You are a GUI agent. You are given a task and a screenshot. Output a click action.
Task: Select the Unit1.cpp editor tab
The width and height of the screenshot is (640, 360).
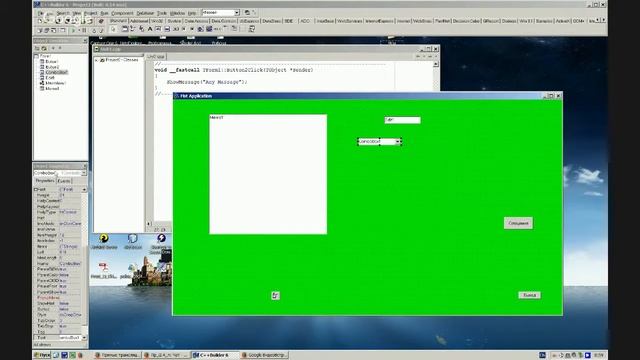tap(156, 57)
